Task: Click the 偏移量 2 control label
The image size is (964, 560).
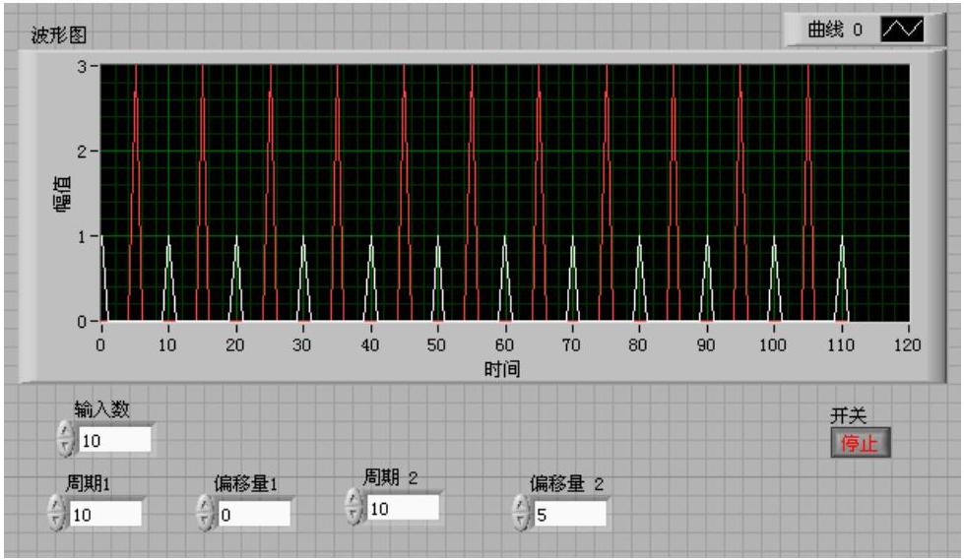Action: pyautogui.click(x=567, y=484)
